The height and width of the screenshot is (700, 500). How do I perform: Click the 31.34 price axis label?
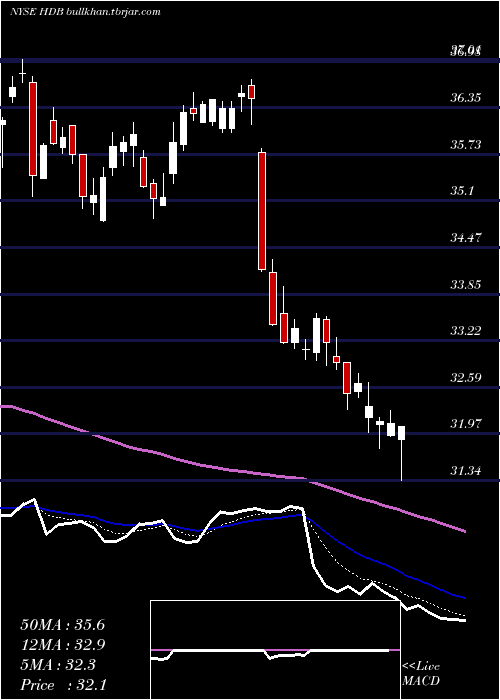[x=466, y=471]
